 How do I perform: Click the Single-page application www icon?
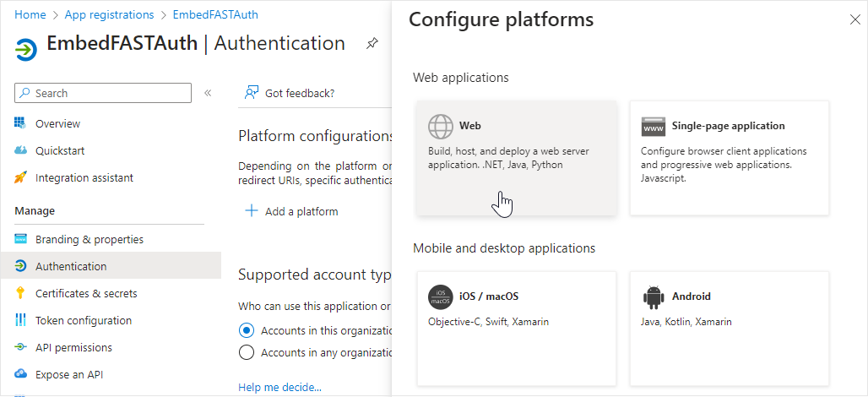click(x=653, y=126)
